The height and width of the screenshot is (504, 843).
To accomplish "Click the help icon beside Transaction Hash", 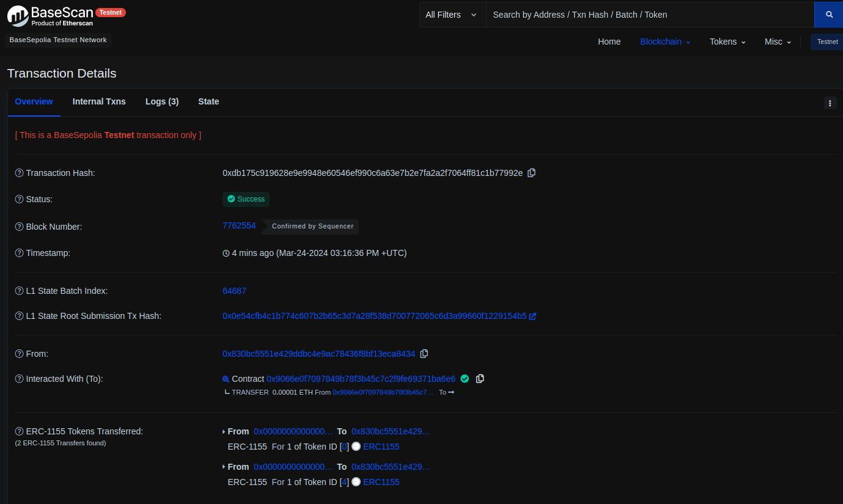I will 19,173.
